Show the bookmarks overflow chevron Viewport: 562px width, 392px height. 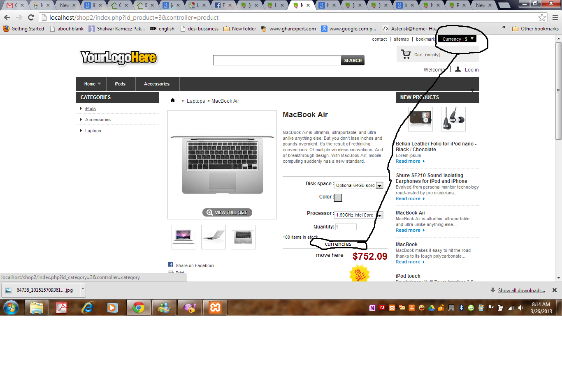(x=504, y=28)
